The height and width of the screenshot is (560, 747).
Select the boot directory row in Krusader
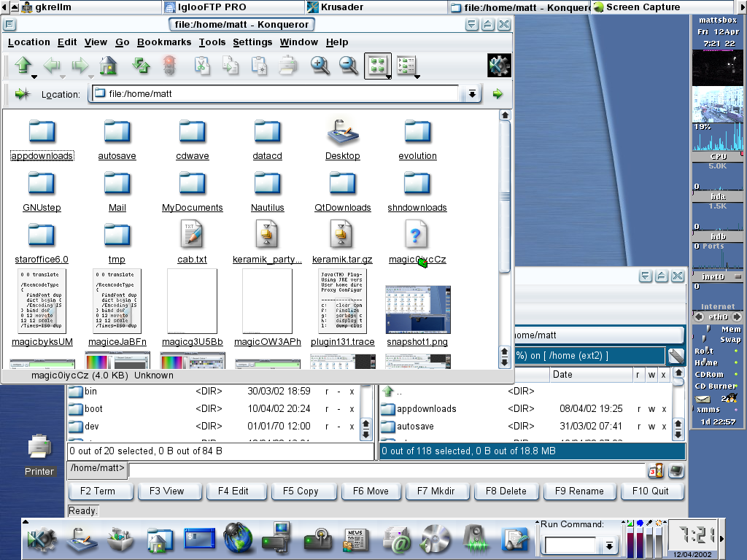click(x=214, y=409)
